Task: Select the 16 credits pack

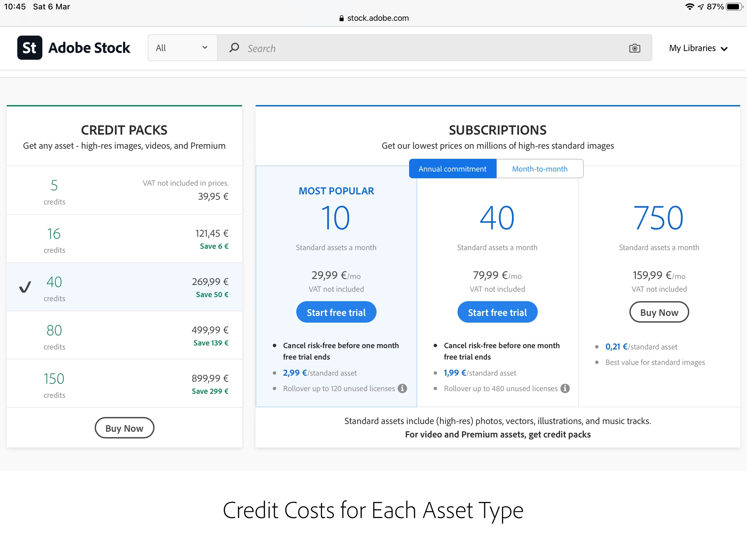Action: coord(124,238)
